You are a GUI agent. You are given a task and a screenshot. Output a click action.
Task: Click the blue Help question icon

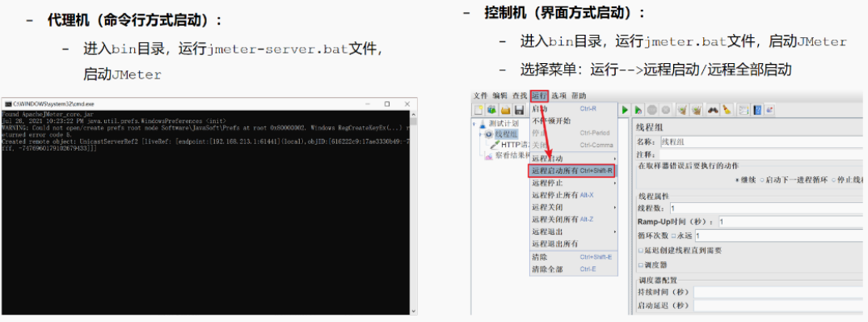[758, 110]
